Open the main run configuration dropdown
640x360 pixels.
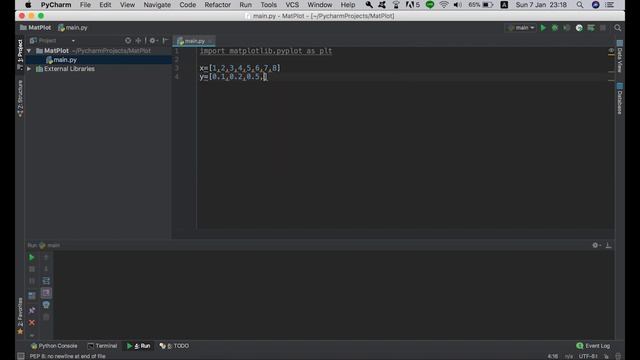pyautogui.click(x=521, y=28)
